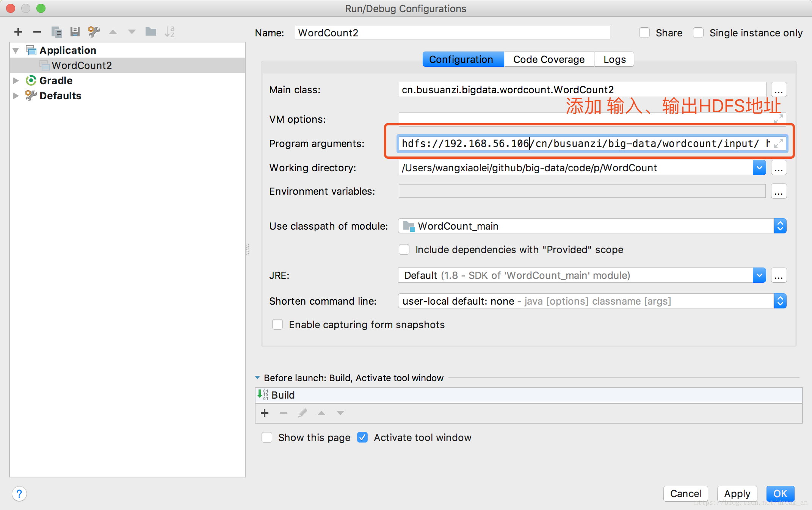Edit Environment variables via ellipsis button
This screenshot has height=510, width=812.
[x=779, y=191]
